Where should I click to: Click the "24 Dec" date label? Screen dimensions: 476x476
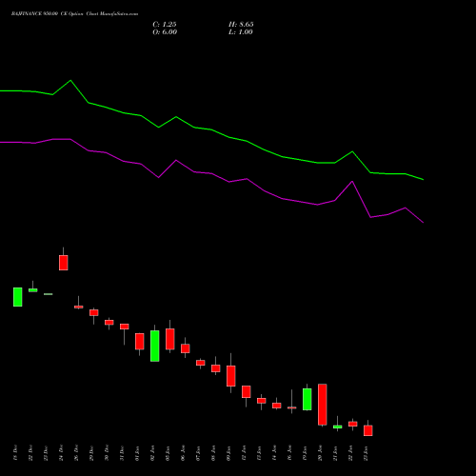click(x=61, y=453)
